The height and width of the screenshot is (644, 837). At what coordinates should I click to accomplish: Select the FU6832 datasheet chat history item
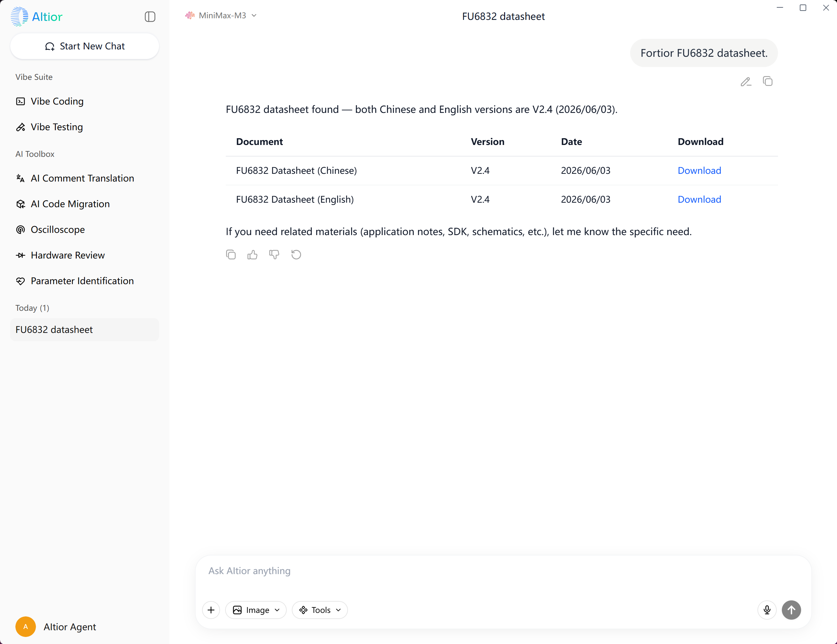coord(85,330)
